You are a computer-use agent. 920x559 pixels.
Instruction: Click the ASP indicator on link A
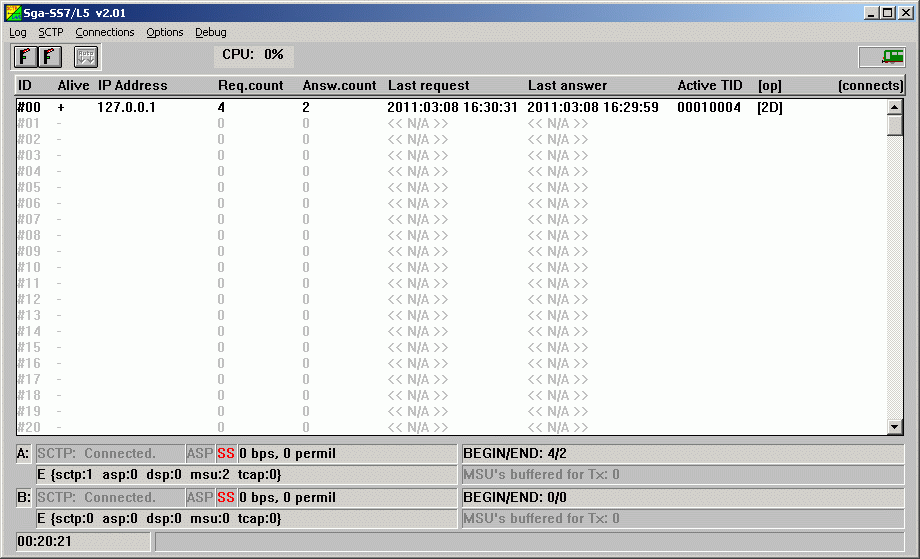click(200, 454)
